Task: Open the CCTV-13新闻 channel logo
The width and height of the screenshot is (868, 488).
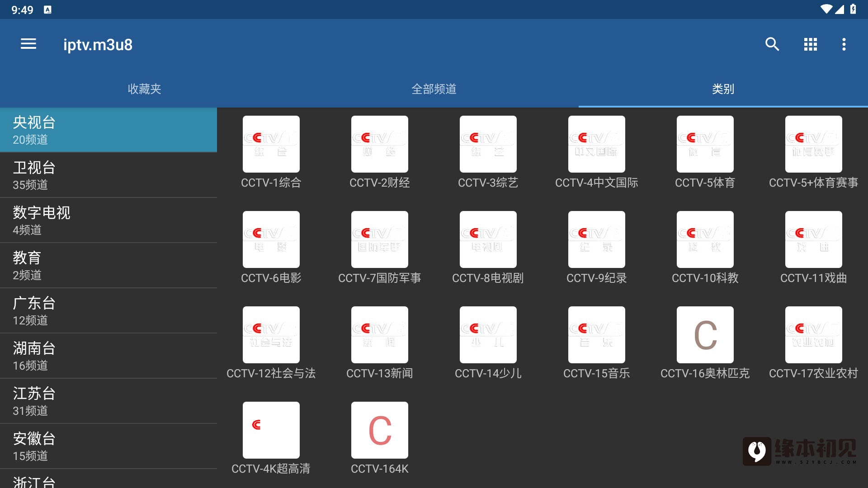Action: (380, 335)
